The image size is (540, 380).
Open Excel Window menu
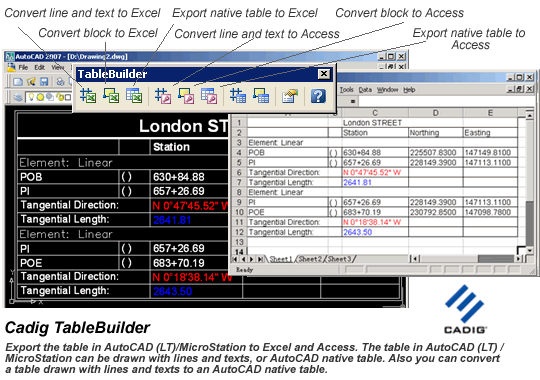click(387, 90)
